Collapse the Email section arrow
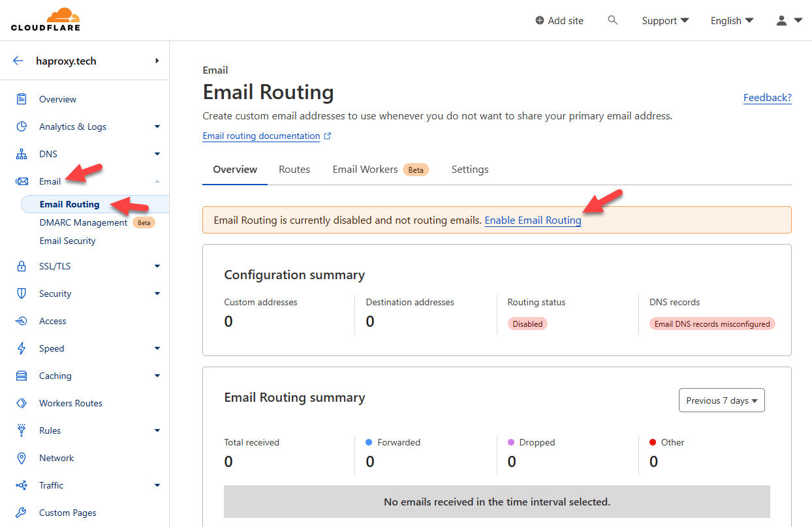This screenshot has width=812, height=527. tap(157, 181)
